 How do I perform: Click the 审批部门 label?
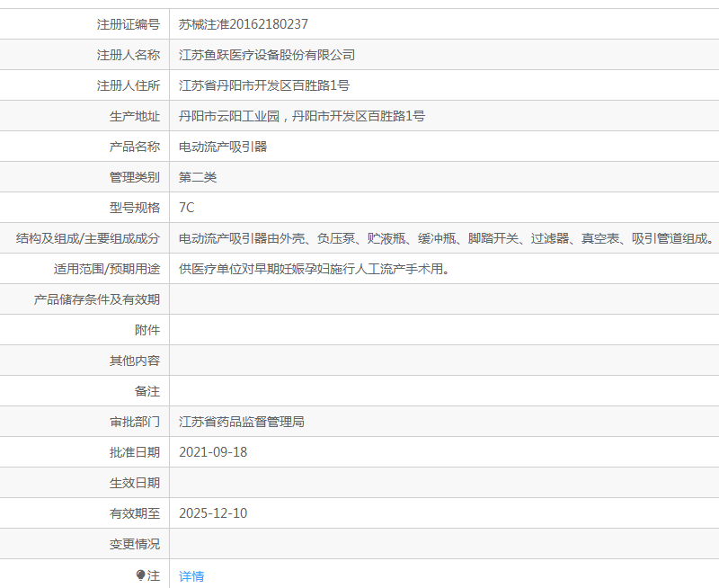(135, 422)
